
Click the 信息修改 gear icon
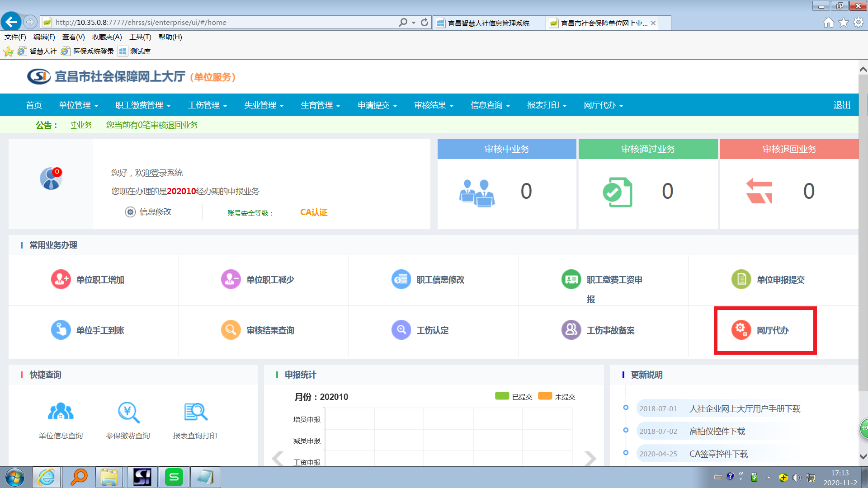(130, 212)
